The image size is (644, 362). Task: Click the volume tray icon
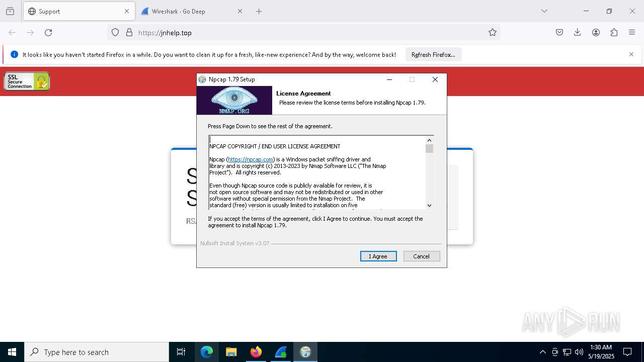coord(579,352)
